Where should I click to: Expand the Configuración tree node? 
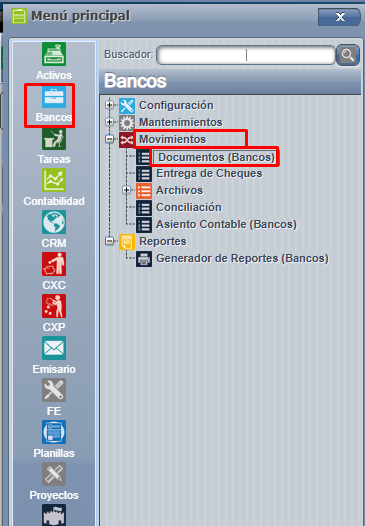[109, 105]
